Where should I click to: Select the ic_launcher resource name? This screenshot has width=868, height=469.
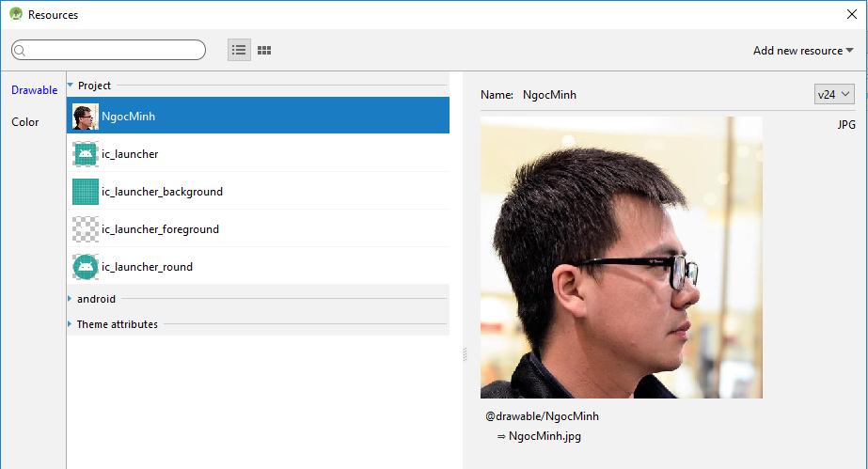tap(130, 154)
